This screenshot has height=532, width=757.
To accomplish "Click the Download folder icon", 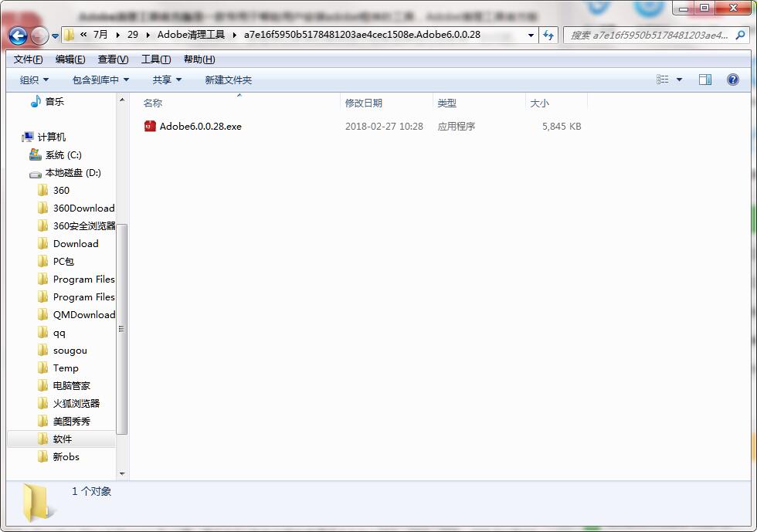I will click(43, 243).
